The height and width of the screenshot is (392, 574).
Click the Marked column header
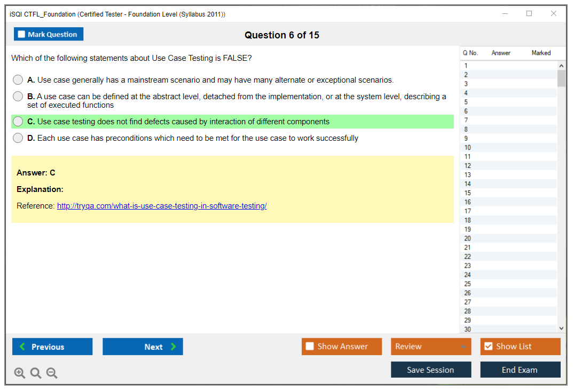coord(541,53)
